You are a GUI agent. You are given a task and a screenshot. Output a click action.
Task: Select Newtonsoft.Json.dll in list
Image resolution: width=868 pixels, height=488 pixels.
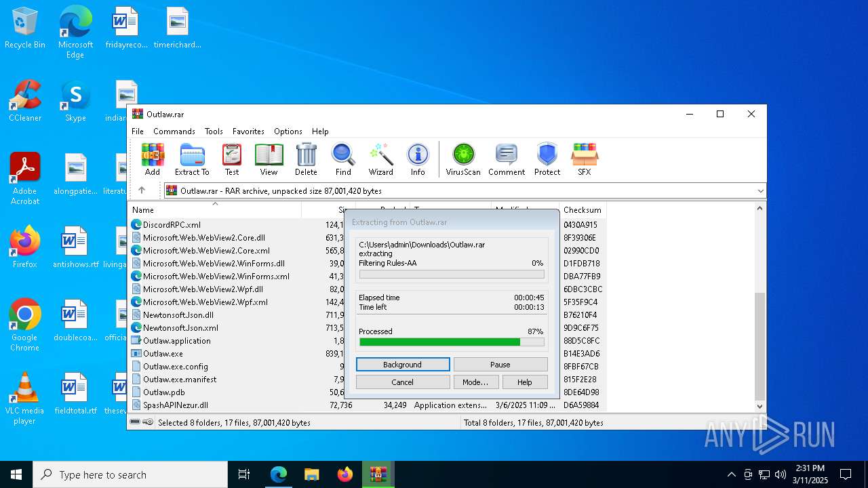(x=178, y=315)
